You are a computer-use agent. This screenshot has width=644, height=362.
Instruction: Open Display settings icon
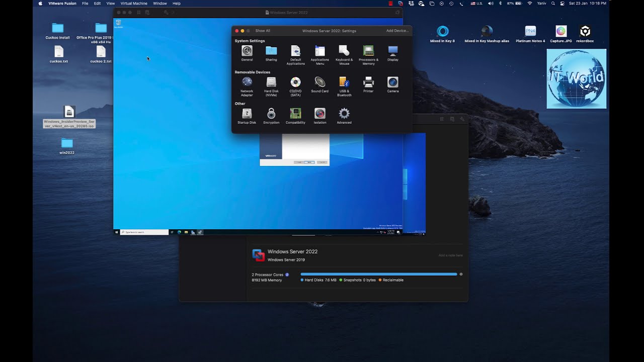coord(393,51)
